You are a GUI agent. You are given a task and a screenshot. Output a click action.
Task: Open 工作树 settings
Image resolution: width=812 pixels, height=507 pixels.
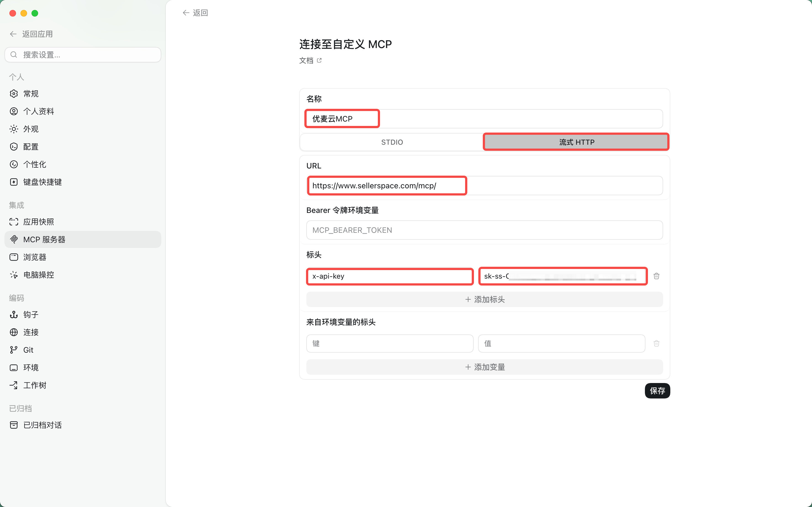click(83, 385)
